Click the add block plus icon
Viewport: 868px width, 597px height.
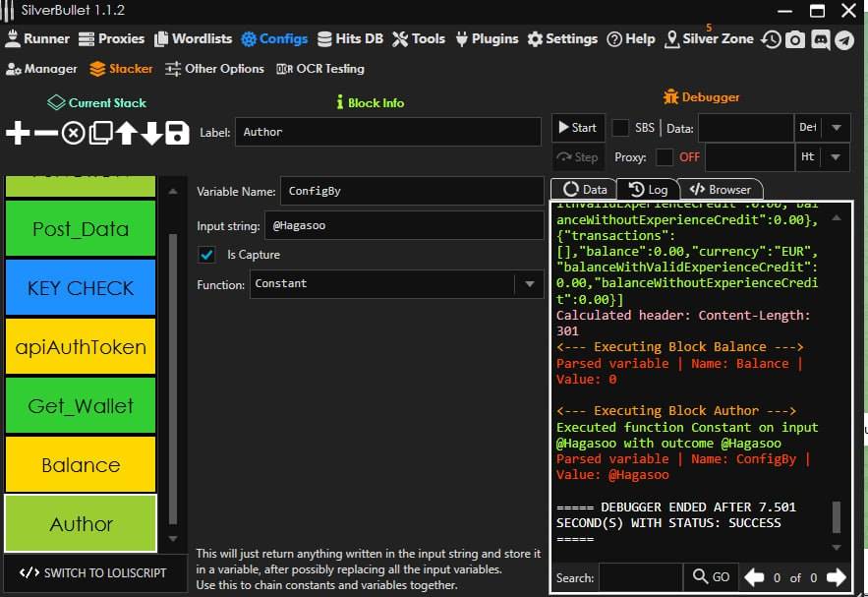19,134
